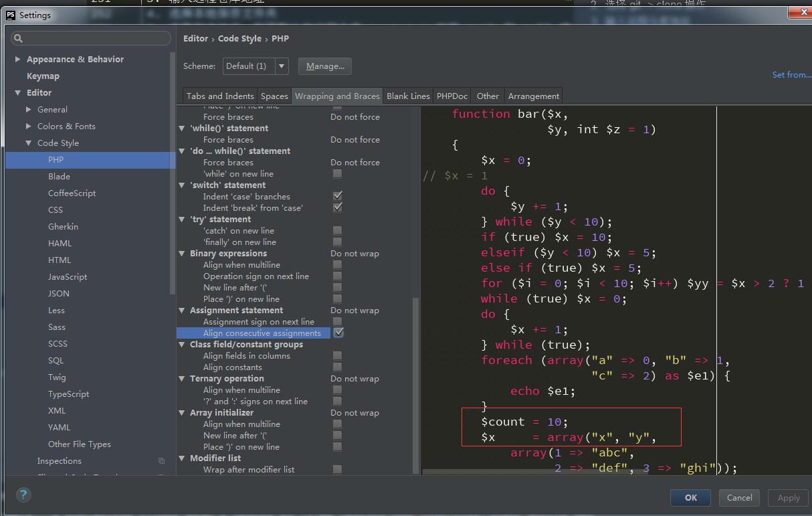Toggle 'Align consecutive assignments' checkbox
This screenshot has height=516, width=812.
coord(338,333)
